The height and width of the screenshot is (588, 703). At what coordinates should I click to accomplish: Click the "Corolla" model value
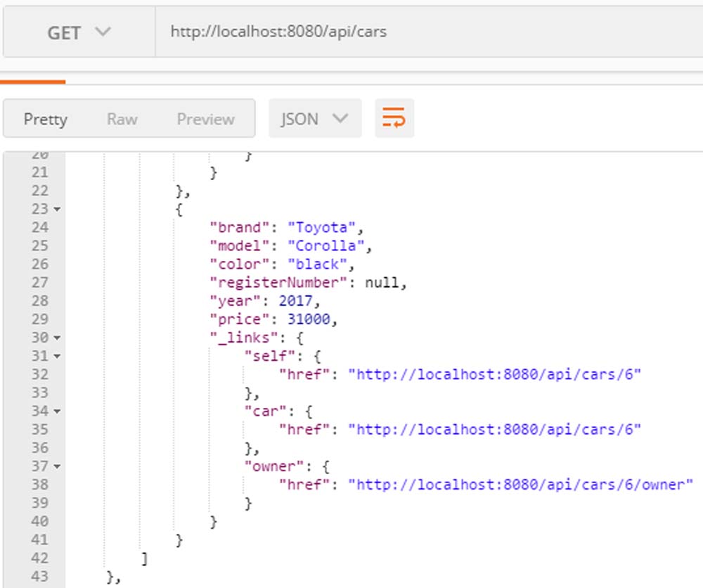[330, 246]
